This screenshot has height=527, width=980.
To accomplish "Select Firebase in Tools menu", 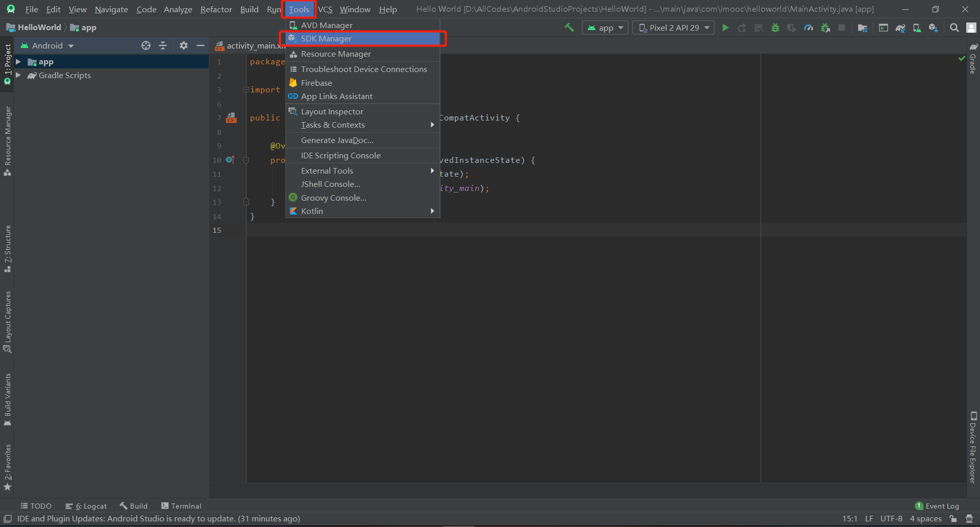I will pos(363,83).
